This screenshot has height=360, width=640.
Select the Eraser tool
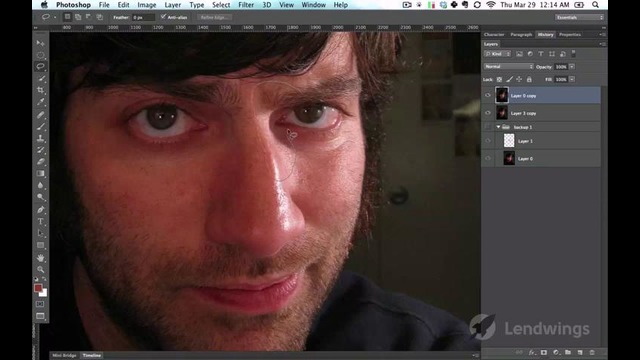(x=40, y=162)
